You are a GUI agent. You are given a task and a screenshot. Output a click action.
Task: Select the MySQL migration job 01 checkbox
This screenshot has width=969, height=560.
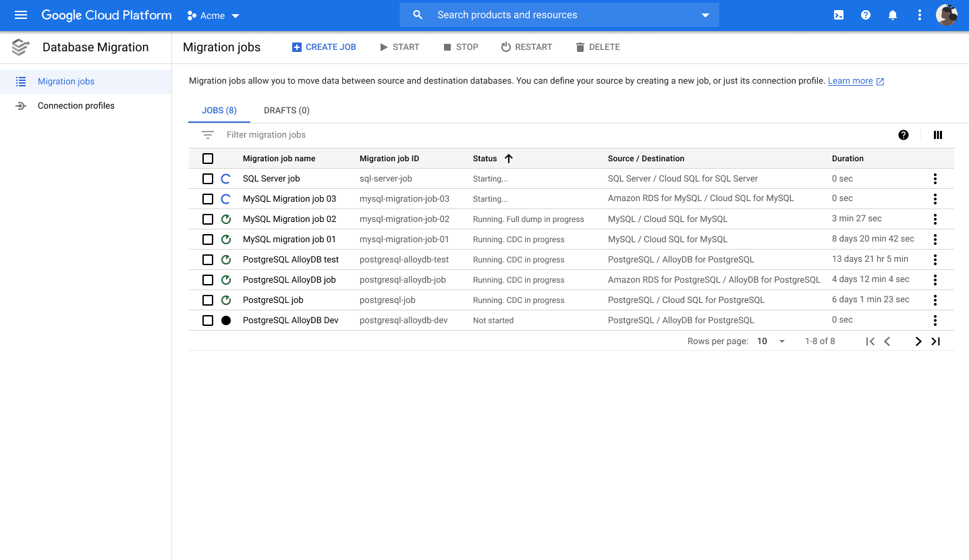[208, 240]
